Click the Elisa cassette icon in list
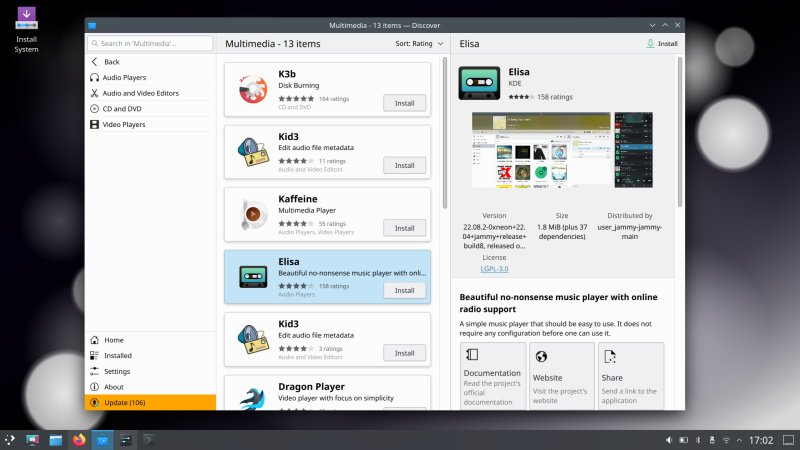This screenshot has height=450, width=800. click(253, 277)
